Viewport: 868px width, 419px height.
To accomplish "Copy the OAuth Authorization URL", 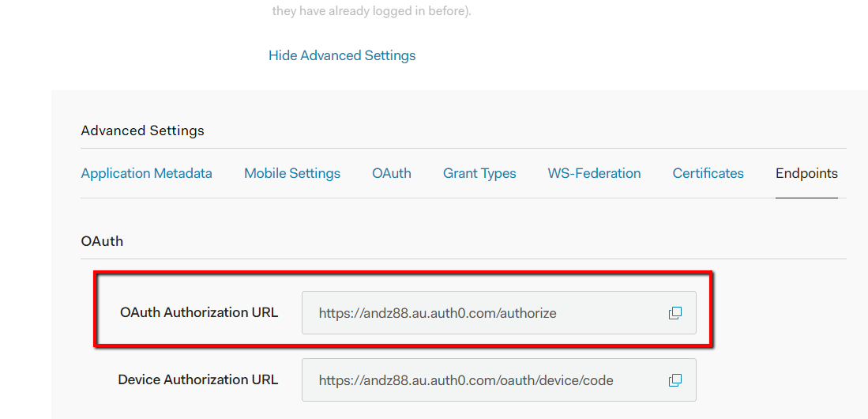I will 674,313.
